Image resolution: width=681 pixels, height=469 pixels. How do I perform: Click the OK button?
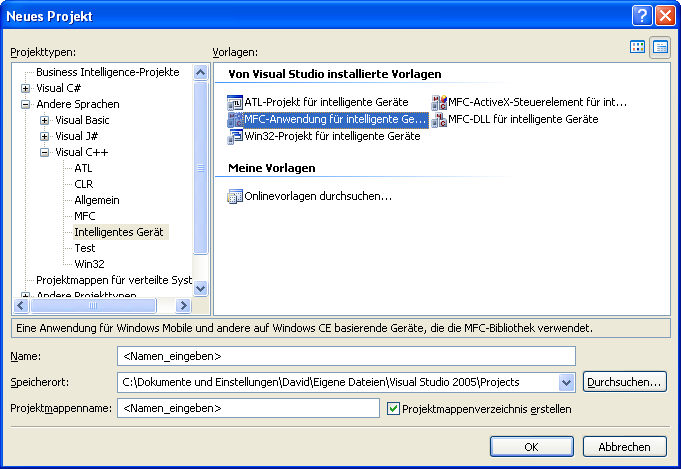(x=532, y=447)
